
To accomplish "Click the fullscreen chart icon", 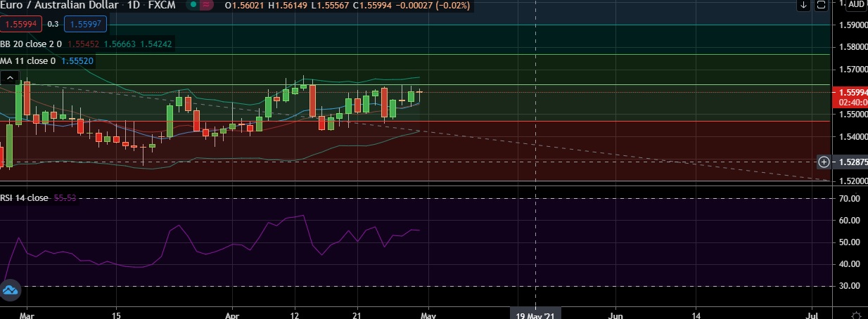I will (x=820, y=6).
